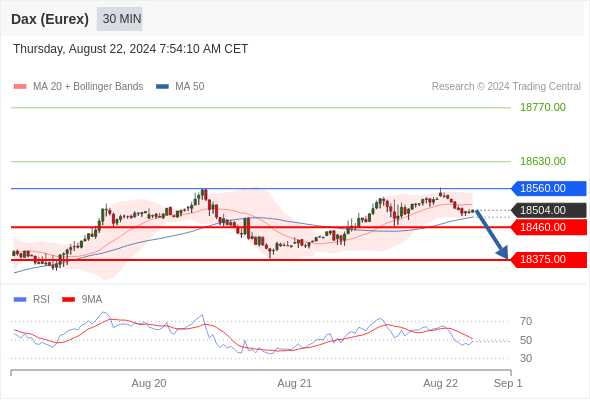Click the 18770.00 green resistance label

click(x=543, y=108)
